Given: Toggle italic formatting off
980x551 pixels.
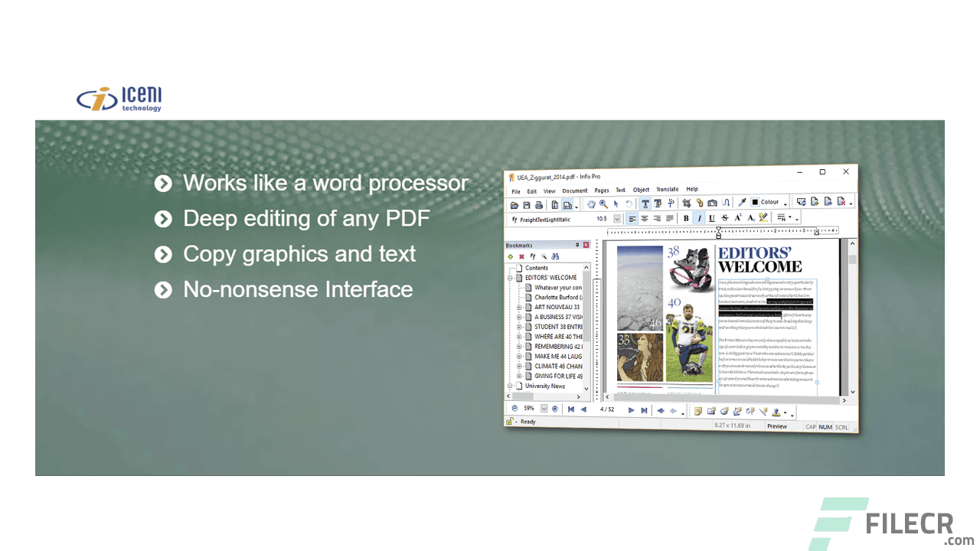Looking at the screenshot, I should tap(698, 218).
